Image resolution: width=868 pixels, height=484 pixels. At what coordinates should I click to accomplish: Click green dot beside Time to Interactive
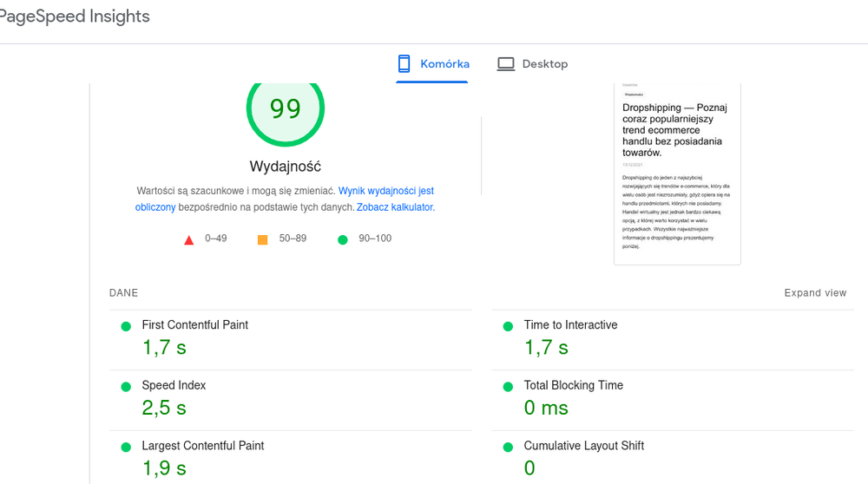point(508,326)
